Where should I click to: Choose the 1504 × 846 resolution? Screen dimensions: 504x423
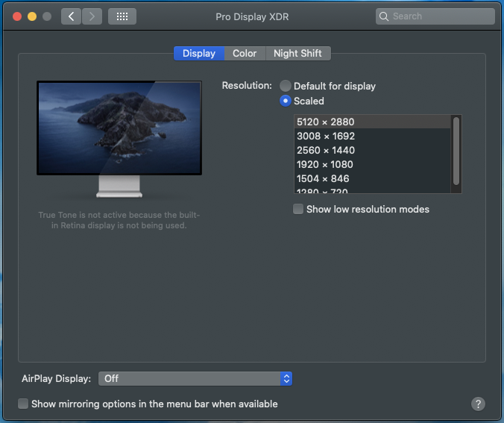coord(372,178)
